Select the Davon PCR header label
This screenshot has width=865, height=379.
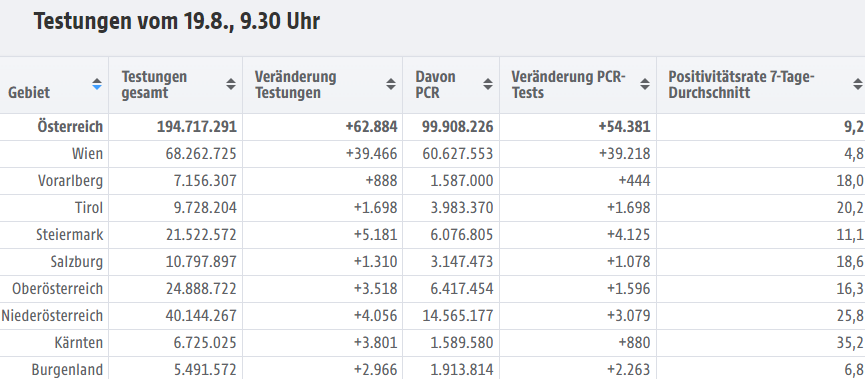tap(435, 84)
